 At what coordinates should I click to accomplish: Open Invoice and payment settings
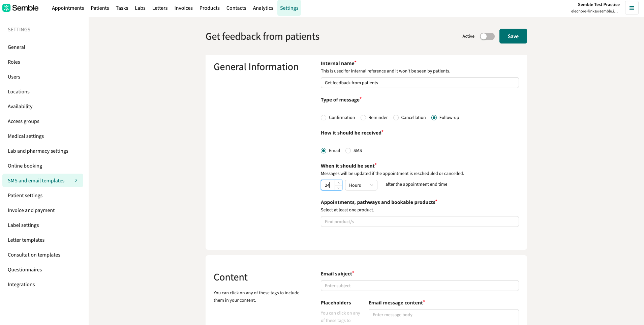[x=31, y=210]
